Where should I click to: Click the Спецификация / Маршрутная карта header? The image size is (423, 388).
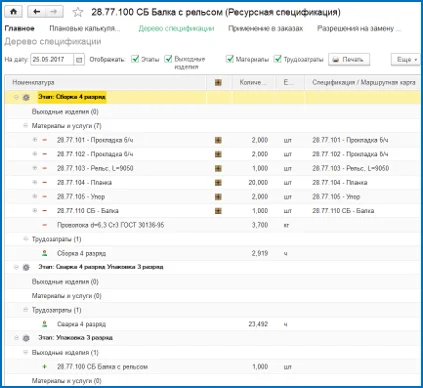363,82
